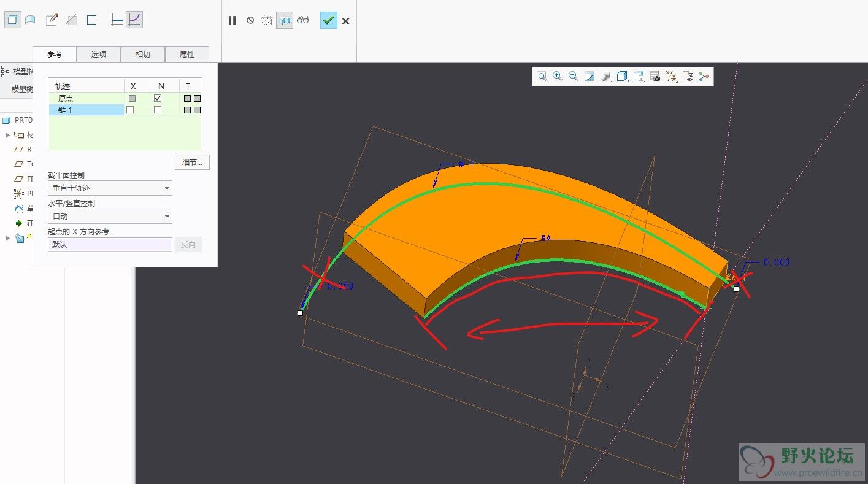Click the 起点的 X 方向参考 field
The image size is (868, 484).
(110, 244)
